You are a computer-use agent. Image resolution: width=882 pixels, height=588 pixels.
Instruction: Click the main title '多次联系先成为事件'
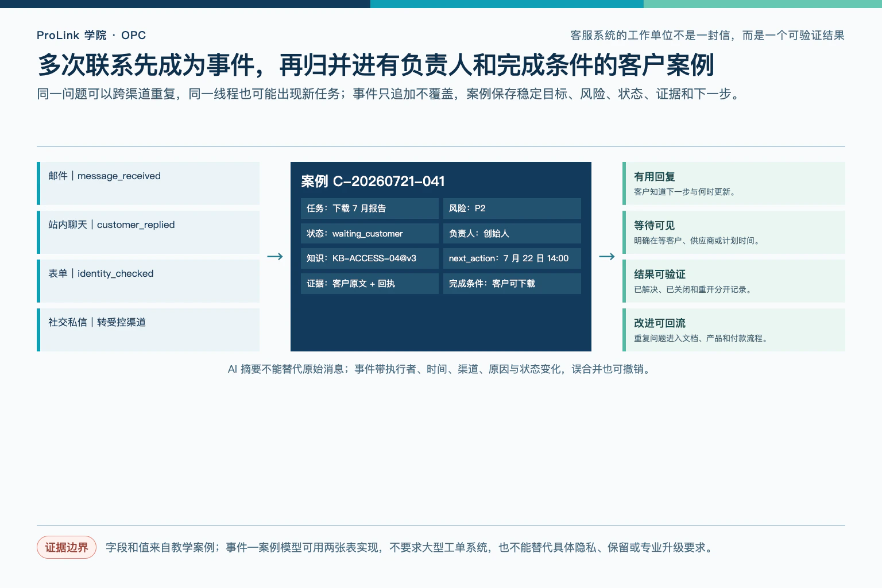(146, 65)
